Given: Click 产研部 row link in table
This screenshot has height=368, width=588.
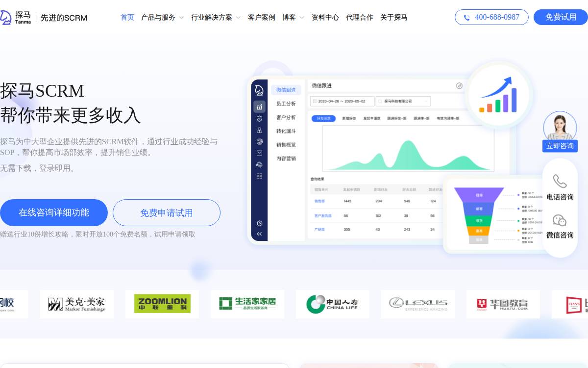Looking at the screenshot, I should [319, 229].
